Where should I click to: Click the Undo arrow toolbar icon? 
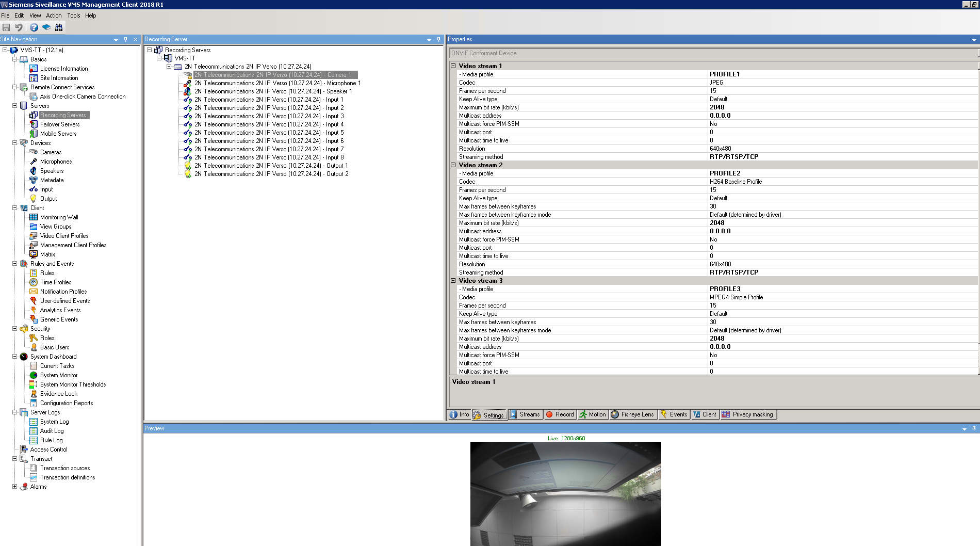click(19, 27)
